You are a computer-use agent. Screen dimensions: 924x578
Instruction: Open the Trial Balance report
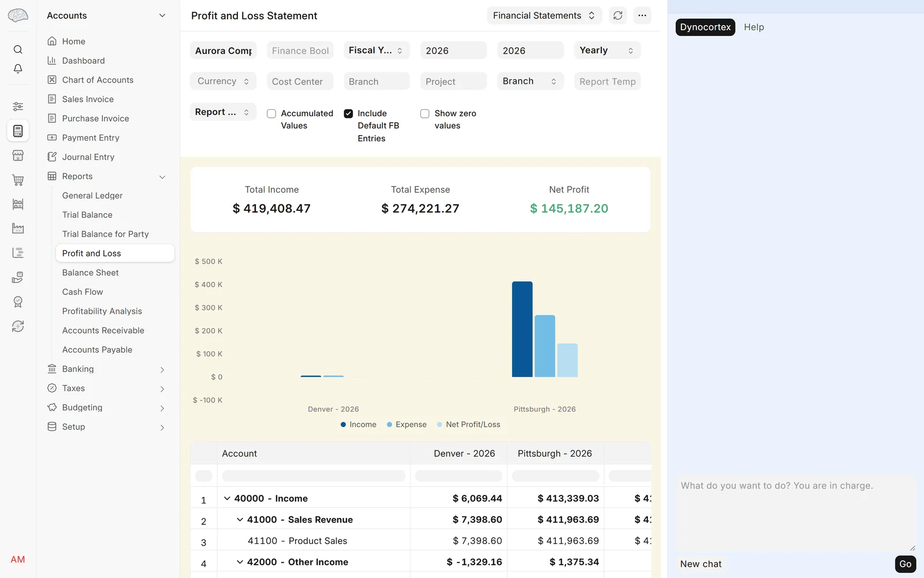pyautogui.click(x=87, y=215)
